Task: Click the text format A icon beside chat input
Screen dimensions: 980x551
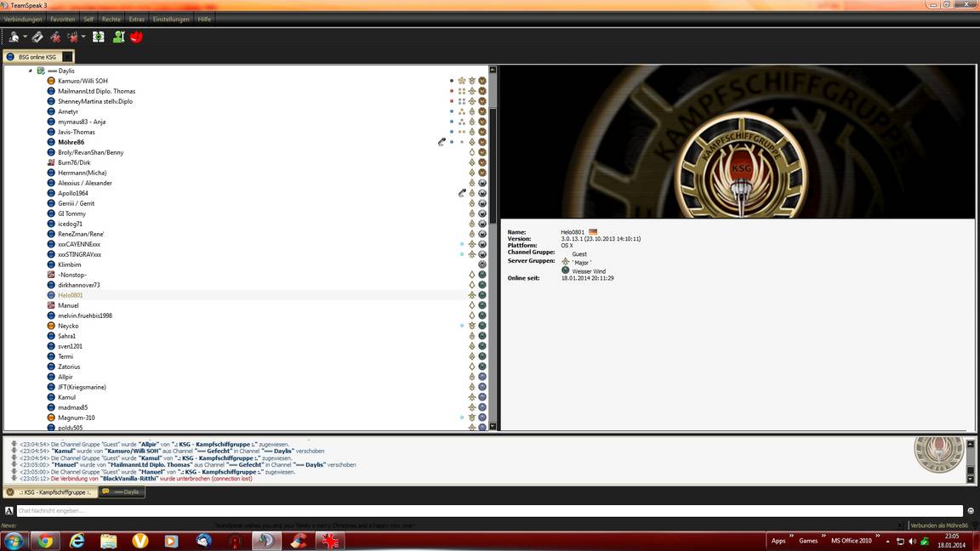Action: click(x=9, y=510)
